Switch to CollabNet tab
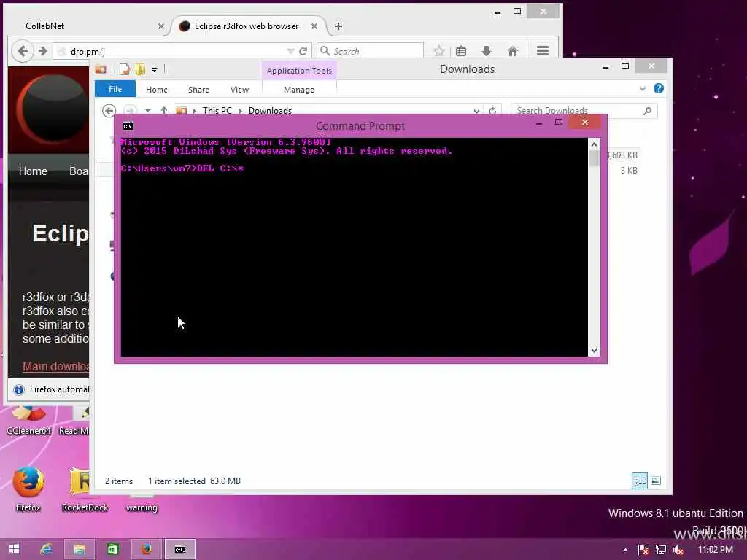Screen dimensions: 747x560 [89, 26]
